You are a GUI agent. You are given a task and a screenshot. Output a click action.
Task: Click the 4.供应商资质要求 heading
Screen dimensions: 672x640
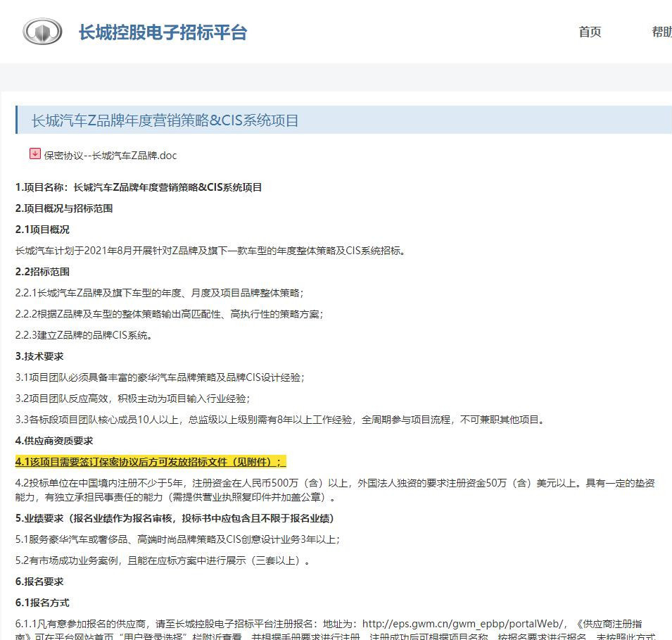[x=54, y=441]
